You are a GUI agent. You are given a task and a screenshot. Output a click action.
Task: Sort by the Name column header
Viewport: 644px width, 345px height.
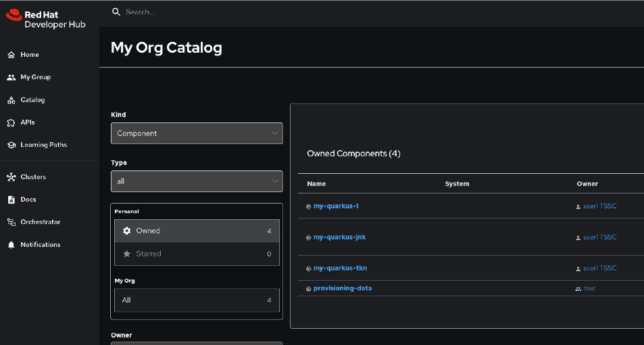[x=316, y=184]
